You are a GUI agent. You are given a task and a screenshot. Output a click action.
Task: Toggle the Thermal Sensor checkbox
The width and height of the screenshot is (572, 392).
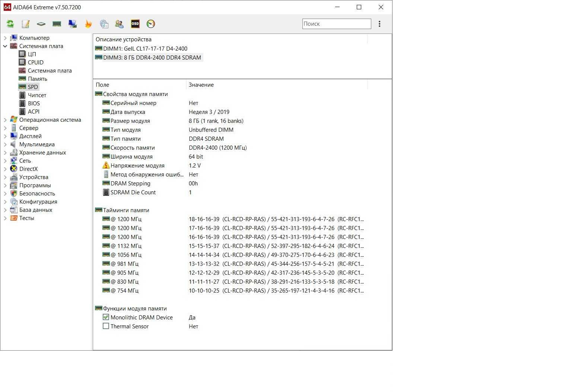(106, 326)
